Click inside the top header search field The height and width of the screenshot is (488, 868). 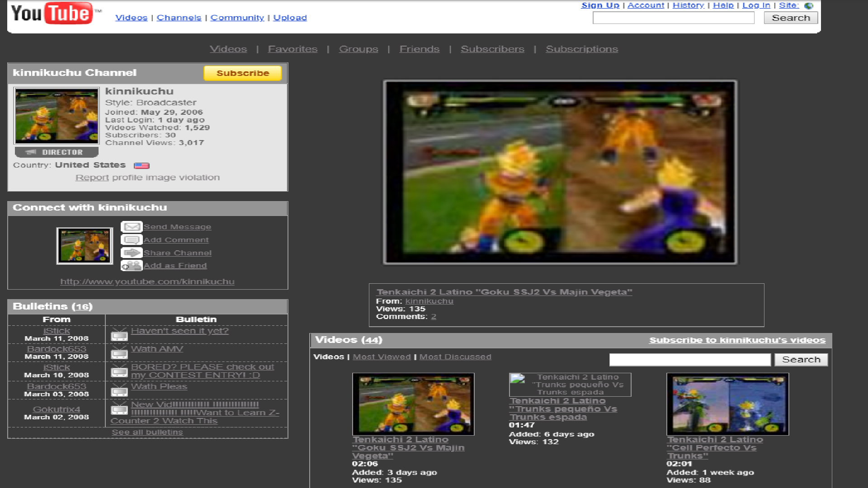coord(674,18)
